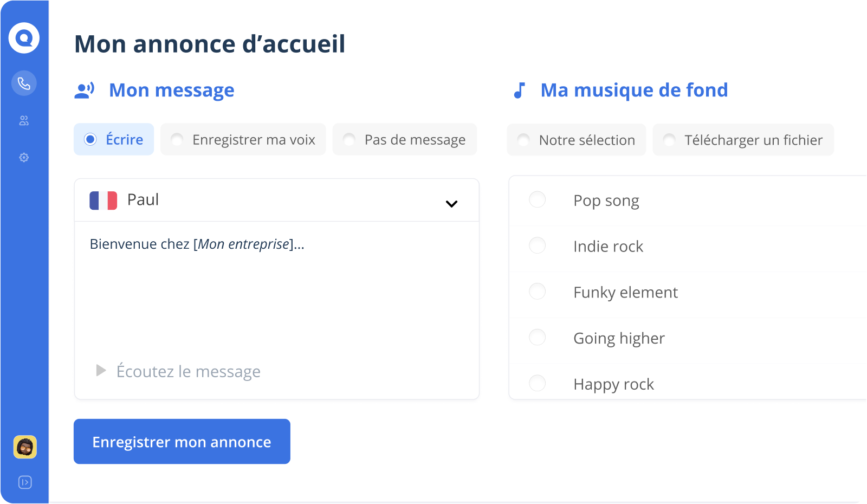Select Notre sélection music option
Viewport: 867px width, 504px height.
523,140
